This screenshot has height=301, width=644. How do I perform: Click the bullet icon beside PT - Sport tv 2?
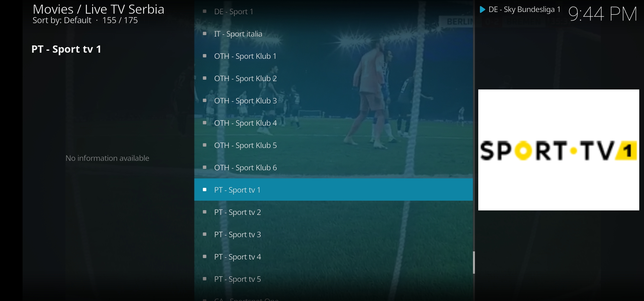pyautogui.click(x=205, y=212)
